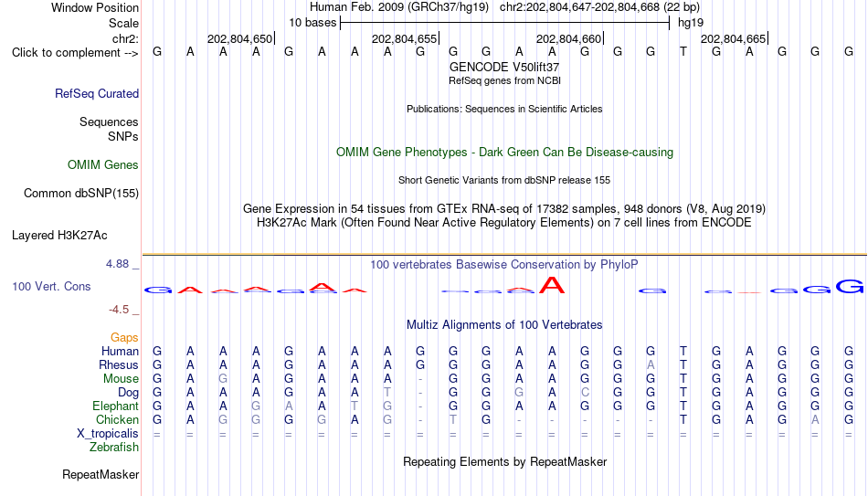Click the T base in the reference sequence
The image size is (868, 496).
[x=683, y=51]
